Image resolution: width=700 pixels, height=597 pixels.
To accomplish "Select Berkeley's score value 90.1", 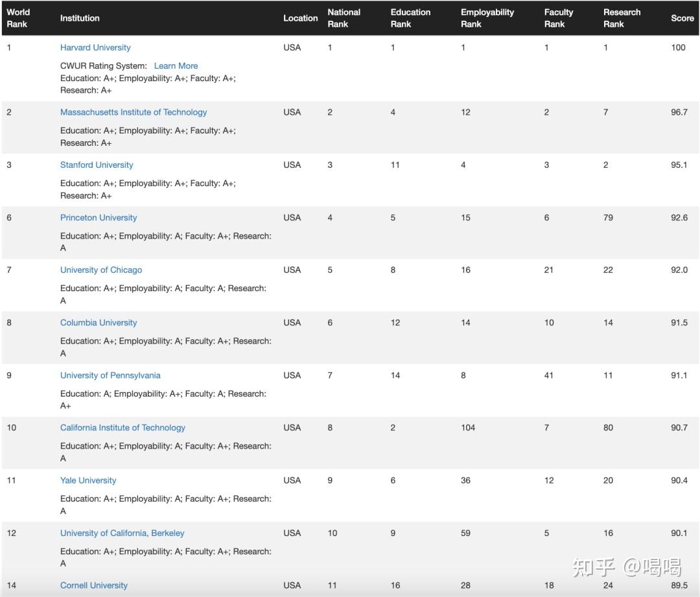I will [x=679, y=533].
